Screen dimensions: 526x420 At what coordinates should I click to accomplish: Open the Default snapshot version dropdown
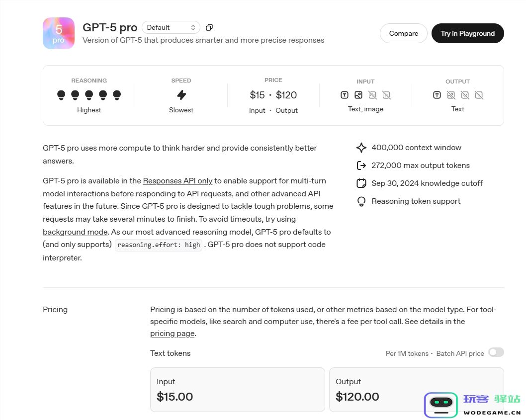171,27
